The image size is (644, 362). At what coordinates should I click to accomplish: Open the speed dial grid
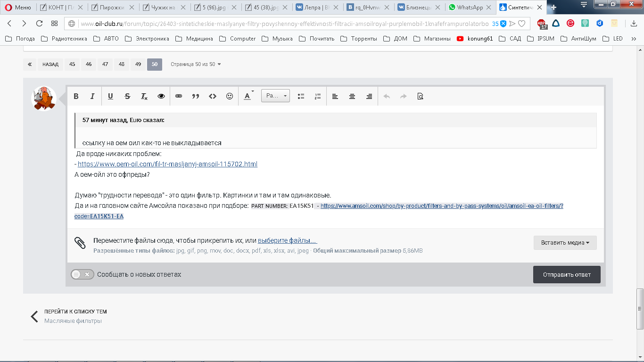tap(54, 24)
